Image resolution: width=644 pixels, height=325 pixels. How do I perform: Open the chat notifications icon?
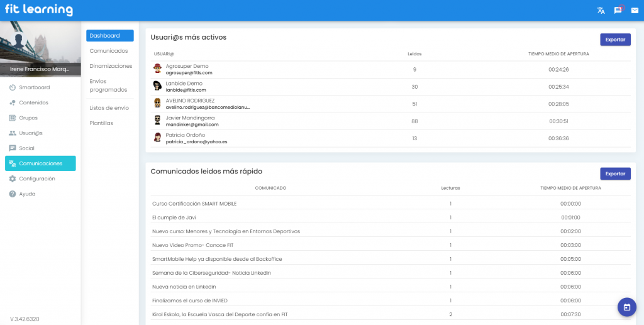pos(618,10)
